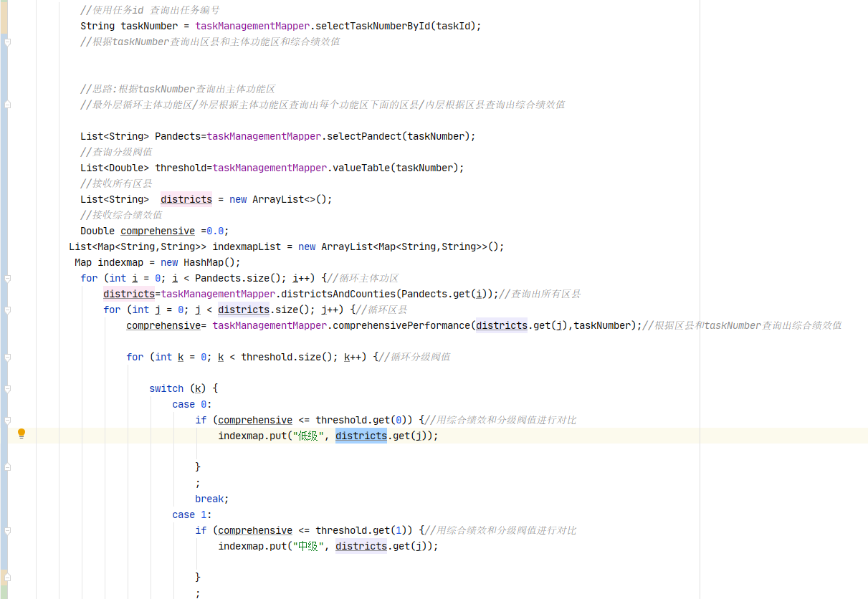Click fold end marker after 中级 block brace
This screenshot has height=599, width=868.
pyautogui.click(x=7, y=578)
